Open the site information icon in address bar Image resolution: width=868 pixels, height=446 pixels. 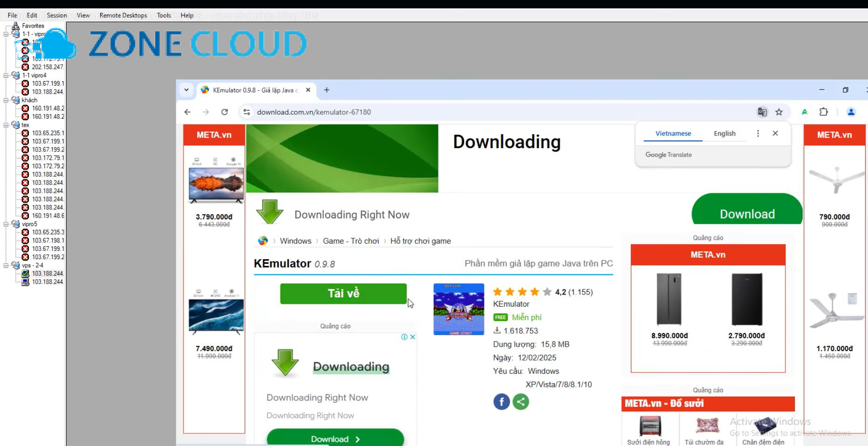(247, 112)
